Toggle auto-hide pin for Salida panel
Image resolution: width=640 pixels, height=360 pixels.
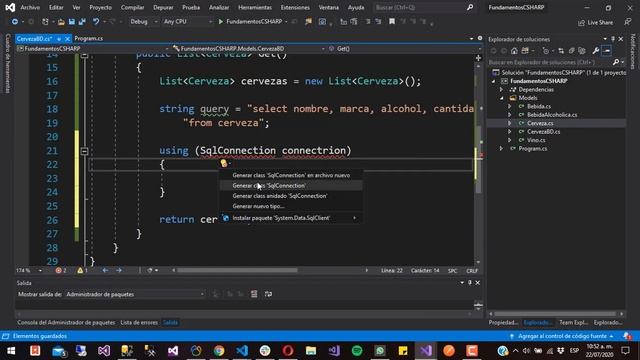[470, 282]
